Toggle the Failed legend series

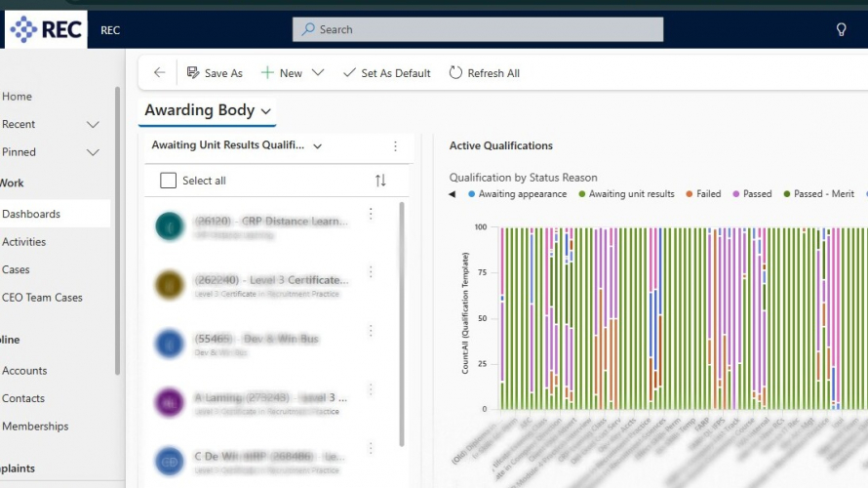pos(702,194)
